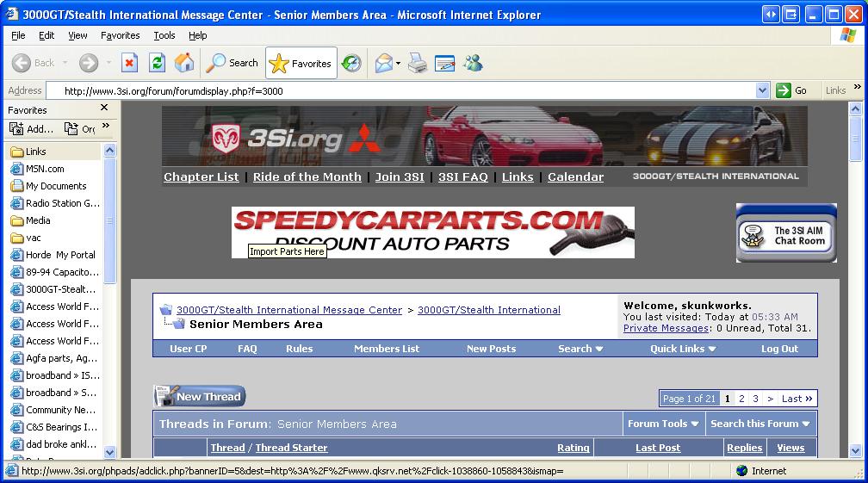
Task: Open Private Messages link
Action: (x=666, y=328)
